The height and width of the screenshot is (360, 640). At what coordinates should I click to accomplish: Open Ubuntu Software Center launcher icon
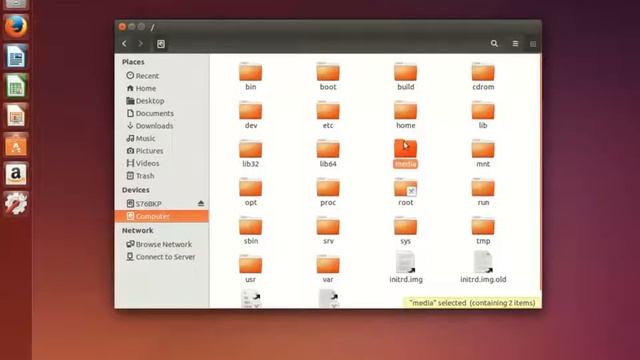tap(16, 145)
